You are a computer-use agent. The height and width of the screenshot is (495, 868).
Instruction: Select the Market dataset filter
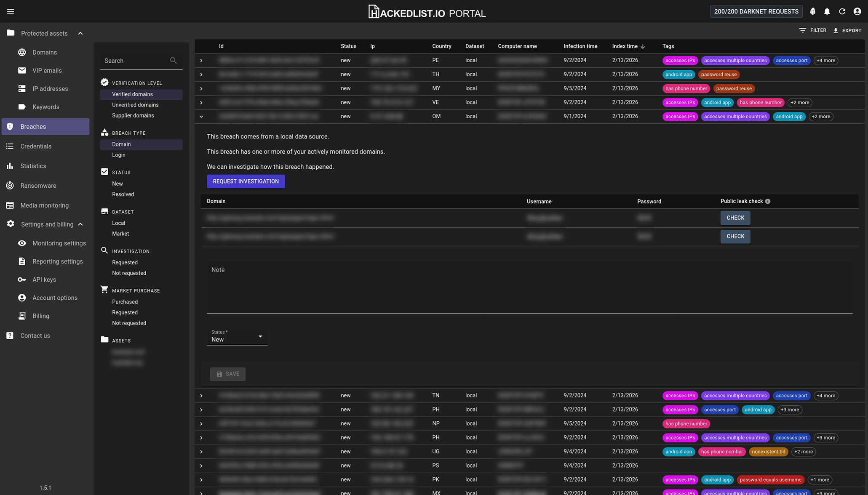[x=120, y=234]
